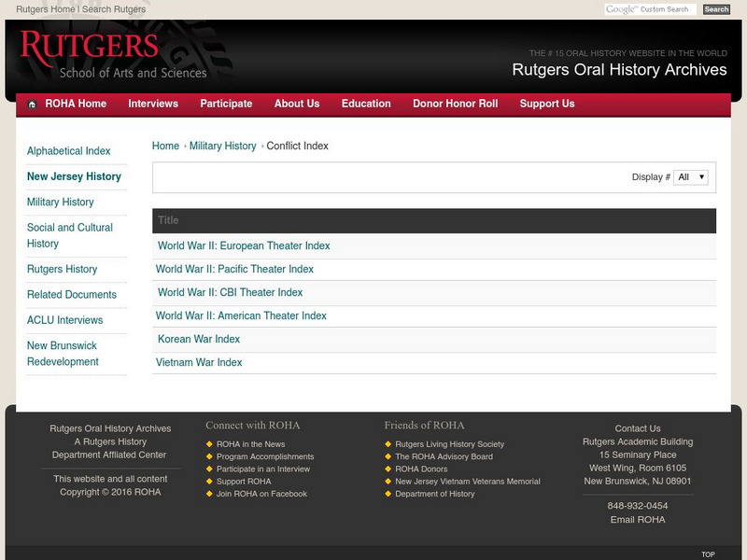Viewport: 747px width, 560px height.
Task: Go to Military History in breadcrumb
Action: tap(222, 146)
